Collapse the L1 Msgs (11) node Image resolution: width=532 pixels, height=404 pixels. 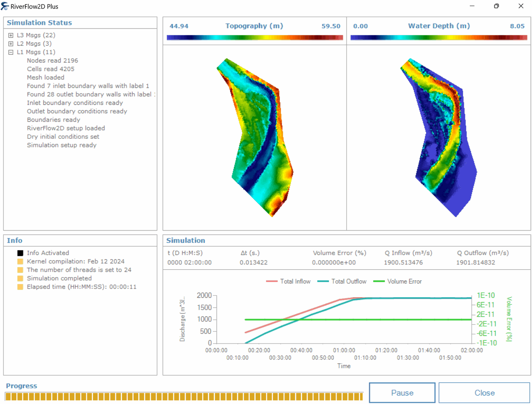point(11,52)
